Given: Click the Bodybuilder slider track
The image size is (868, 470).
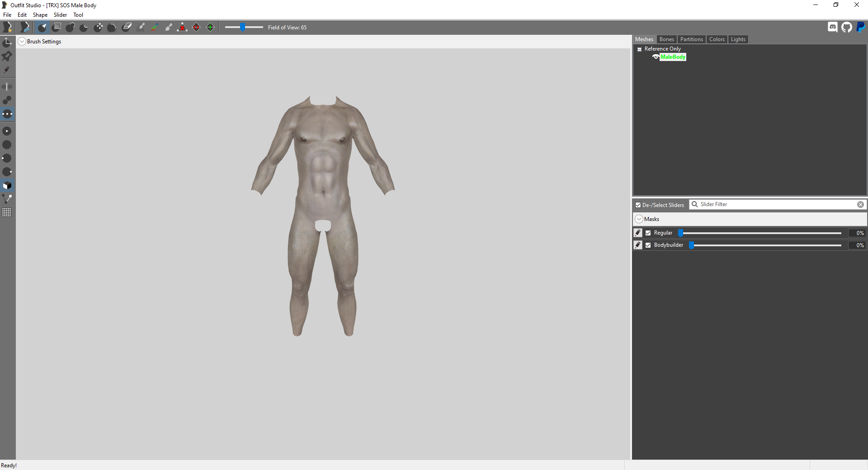Looking at the screenshot, I should coord(766,245).
